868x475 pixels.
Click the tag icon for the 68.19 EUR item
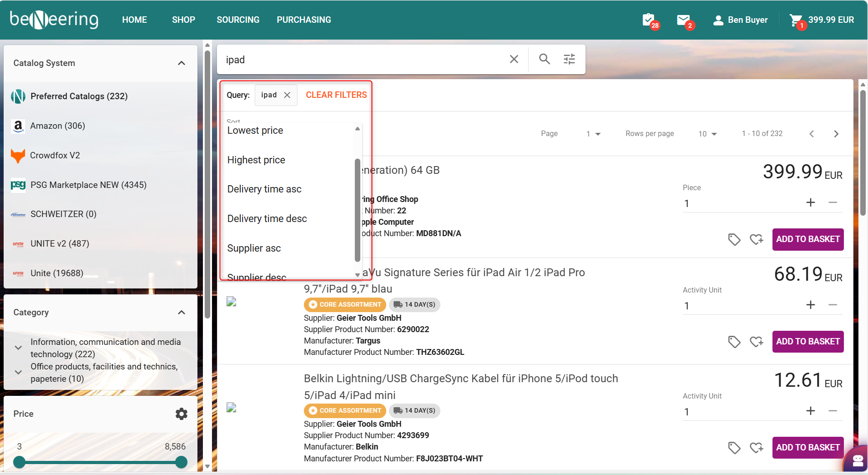[734, 342]
